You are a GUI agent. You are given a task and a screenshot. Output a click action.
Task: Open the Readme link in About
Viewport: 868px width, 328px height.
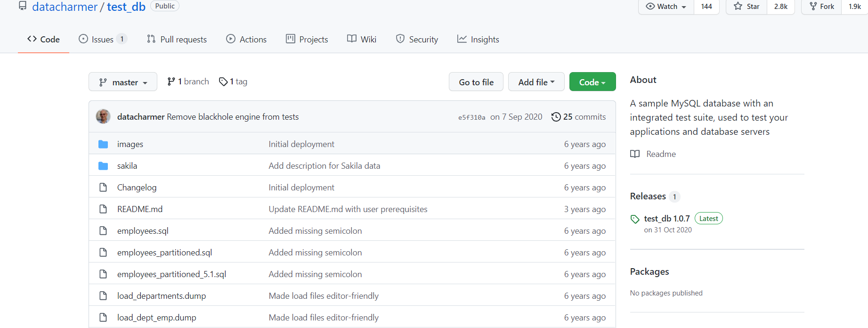click(x=661, y=154)
